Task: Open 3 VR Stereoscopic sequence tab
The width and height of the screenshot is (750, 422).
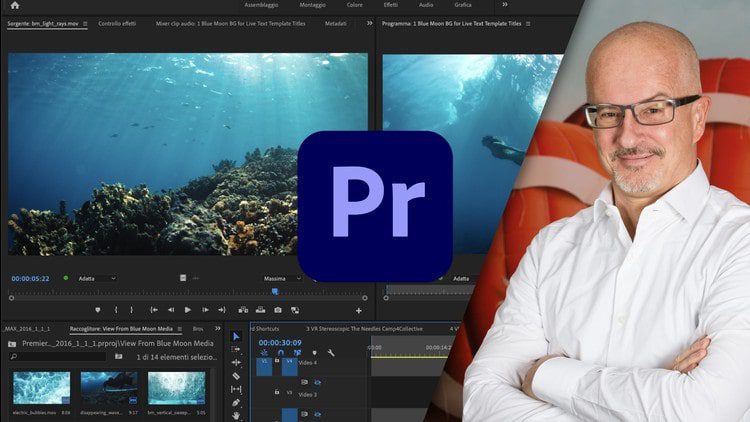Action: click(x=364, y=329)
